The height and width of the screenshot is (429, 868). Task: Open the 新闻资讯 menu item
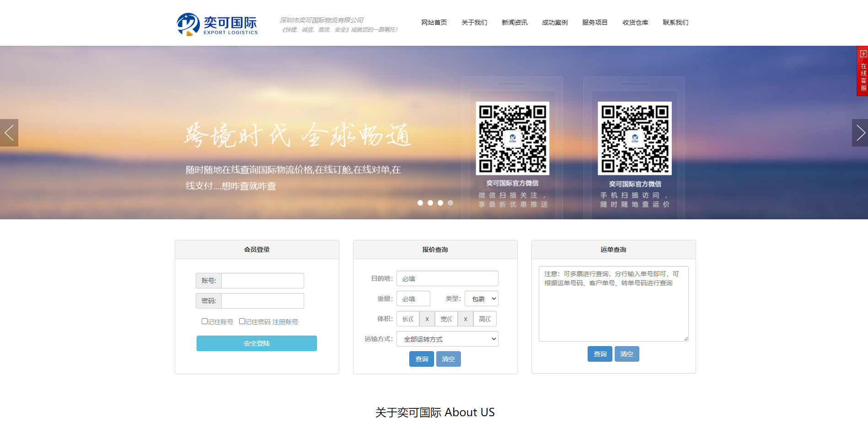coord(514,22)
